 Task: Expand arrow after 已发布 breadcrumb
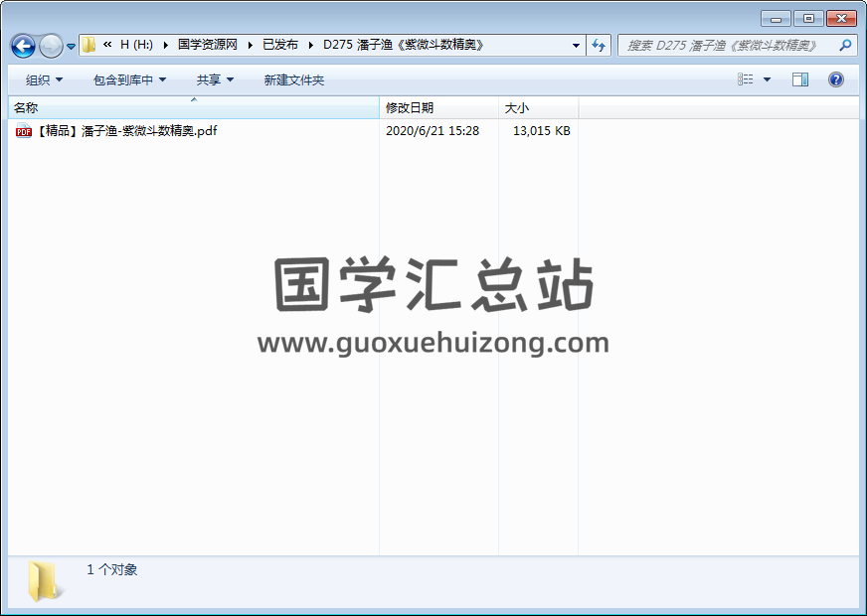pyautogui.click(x=311, y=45)
